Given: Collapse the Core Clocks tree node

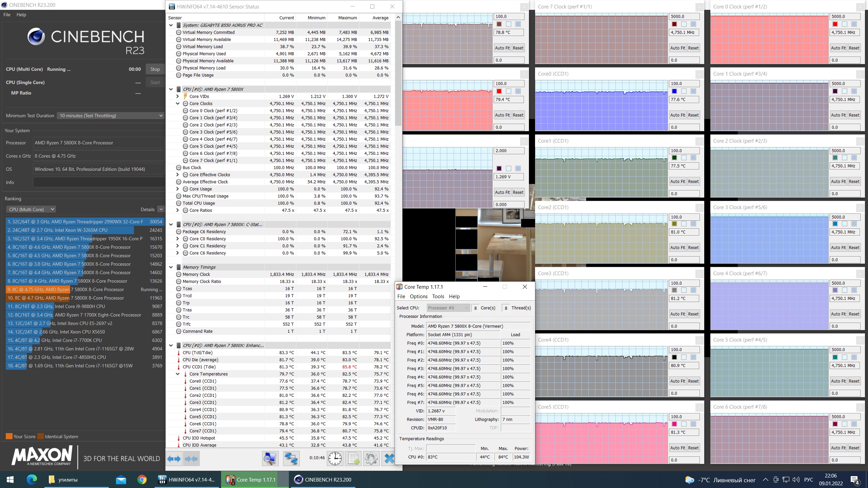Looking at the screenshot, I should point(177,104).
